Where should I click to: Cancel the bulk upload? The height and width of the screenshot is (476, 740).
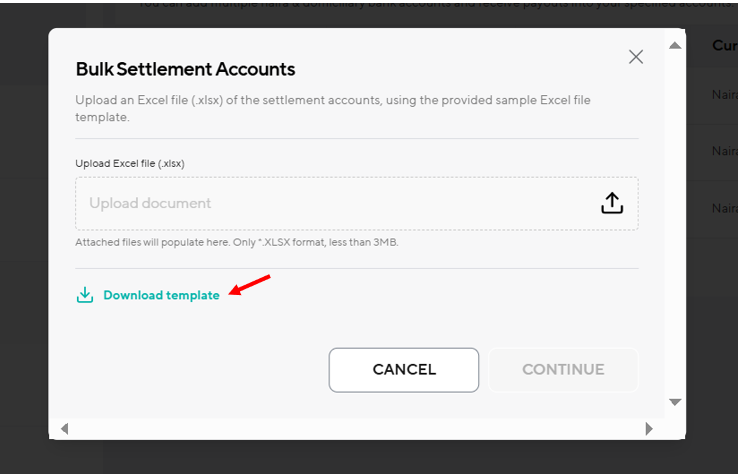click(x=404, y=370)
